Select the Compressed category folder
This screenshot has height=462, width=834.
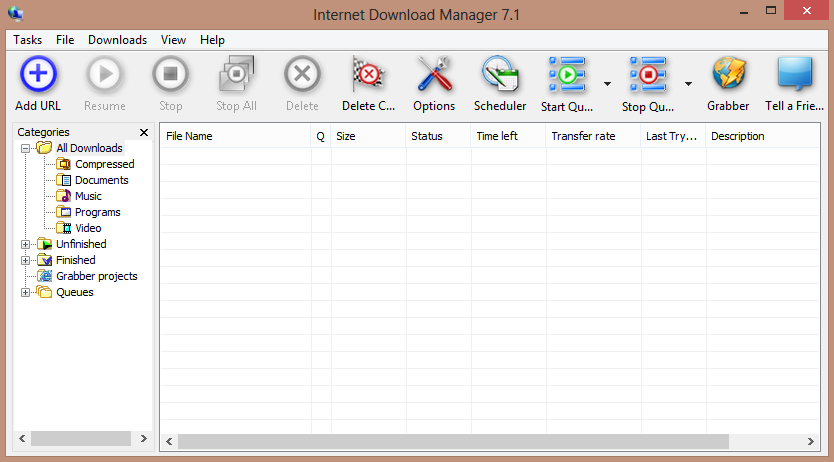point(96,164)
